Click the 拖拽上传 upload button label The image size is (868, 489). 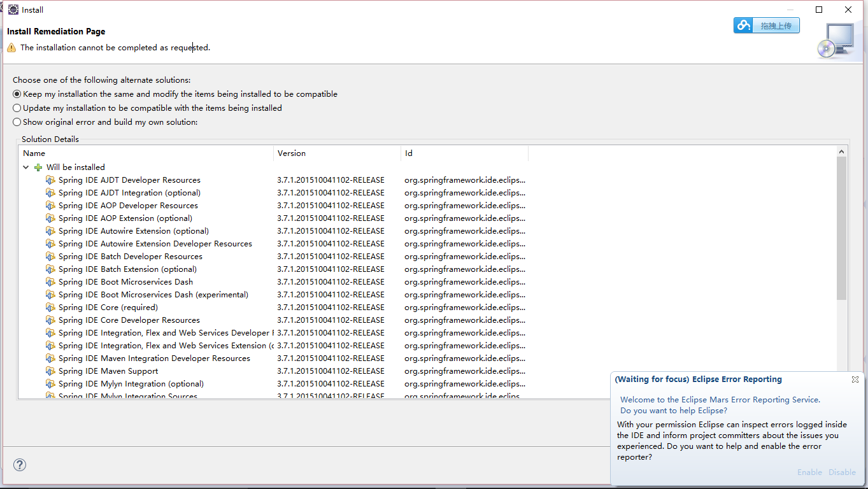[776, 26]
